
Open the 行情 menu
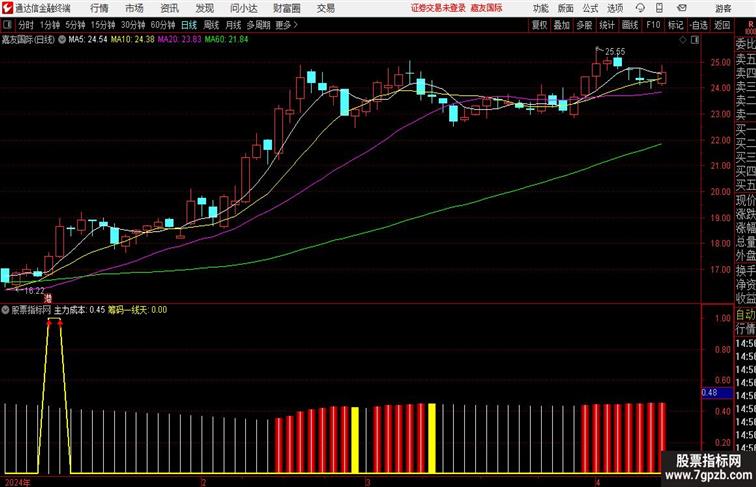99,8
